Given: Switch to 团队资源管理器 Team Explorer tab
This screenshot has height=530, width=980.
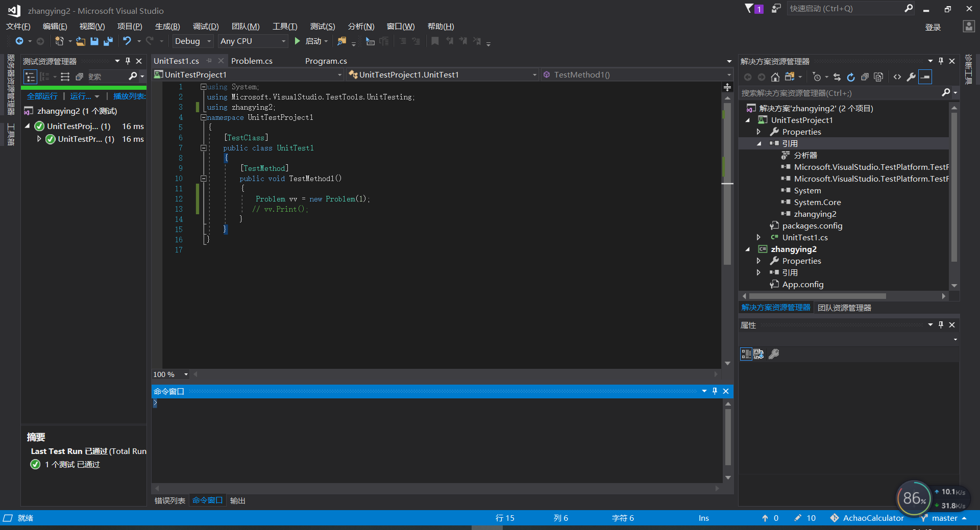Looking at the screenshot, I should (844, 308).
